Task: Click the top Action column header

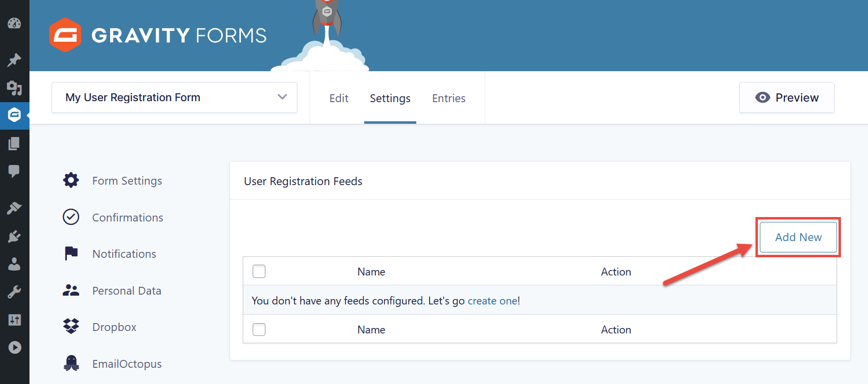Action: click(x=616, y=272)
